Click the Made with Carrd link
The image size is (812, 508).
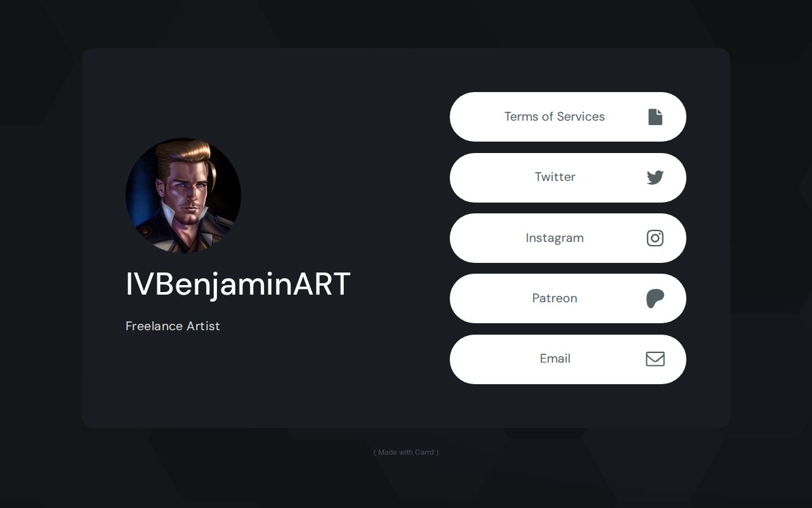pyautogui.click(x=405, y=452)
